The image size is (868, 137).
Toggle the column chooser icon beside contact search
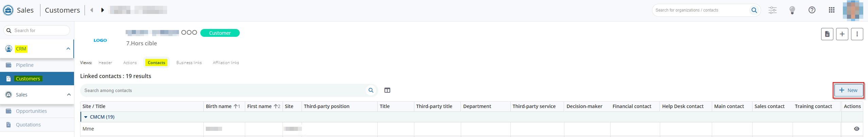[387, 90]
